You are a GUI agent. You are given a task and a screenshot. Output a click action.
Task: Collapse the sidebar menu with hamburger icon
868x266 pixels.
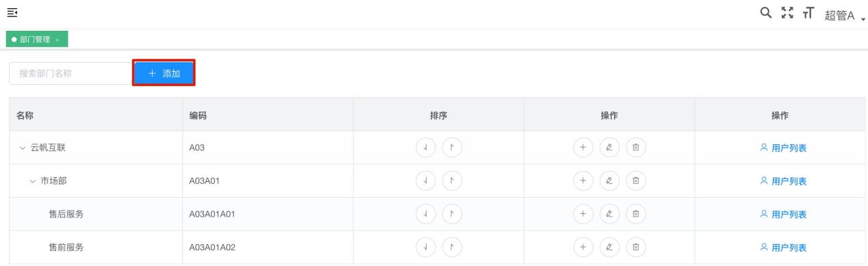tap(11, 12)
